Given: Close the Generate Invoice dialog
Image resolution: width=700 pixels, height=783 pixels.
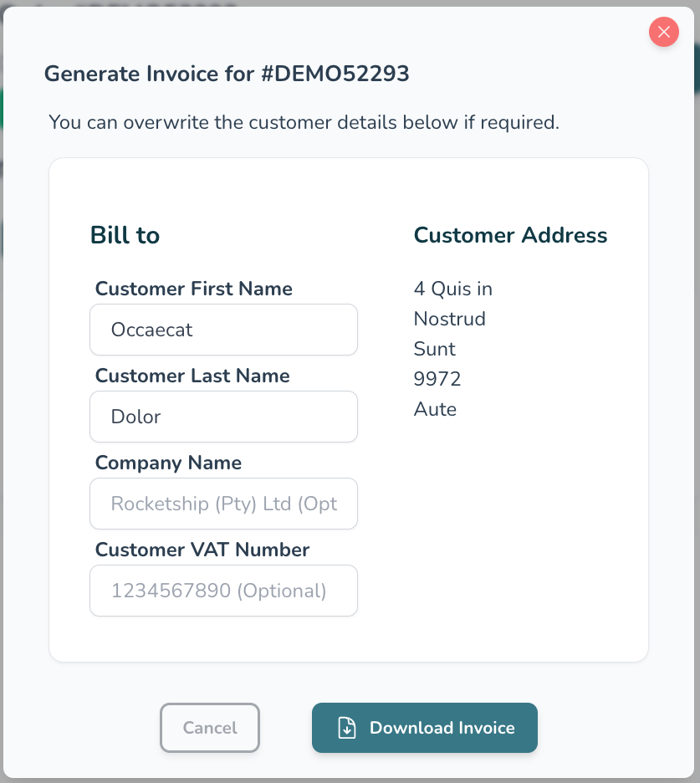Looking at the screenshot, I should (663, 33).
